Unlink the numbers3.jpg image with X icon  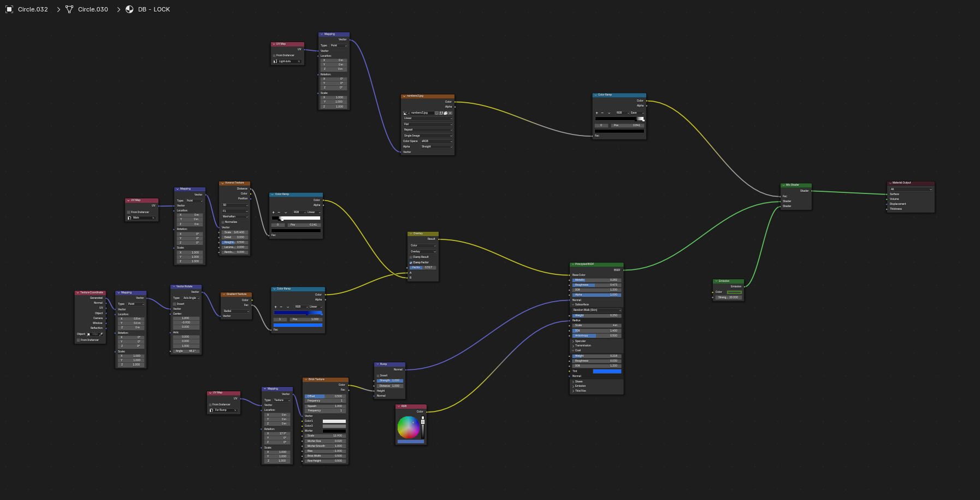pos(450,113)
